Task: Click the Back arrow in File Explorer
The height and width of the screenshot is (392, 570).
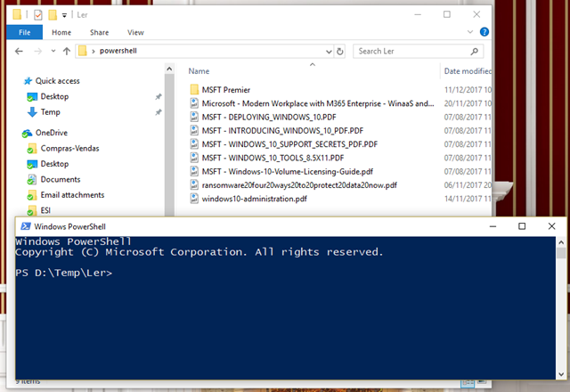Action: pos(19,52)
